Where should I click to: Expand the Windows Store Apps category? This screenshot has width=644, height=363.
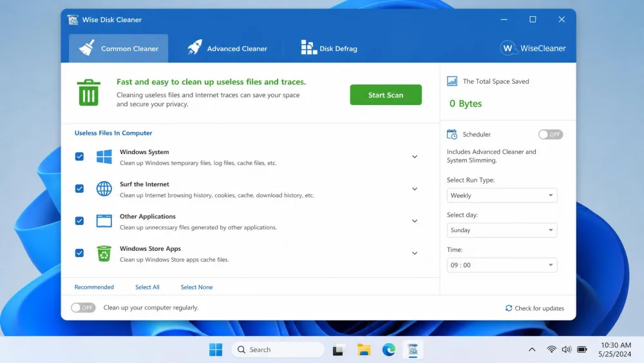coord(414,253)
